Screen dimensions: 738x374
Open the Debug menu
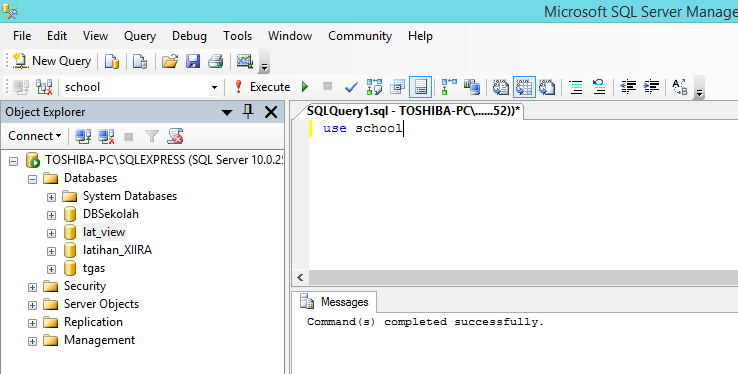(189, 36)
